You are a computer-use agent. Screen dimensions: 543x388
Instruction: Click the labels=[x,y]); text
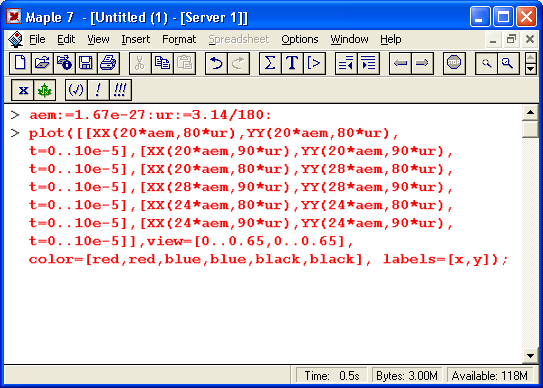pos(445,259)
